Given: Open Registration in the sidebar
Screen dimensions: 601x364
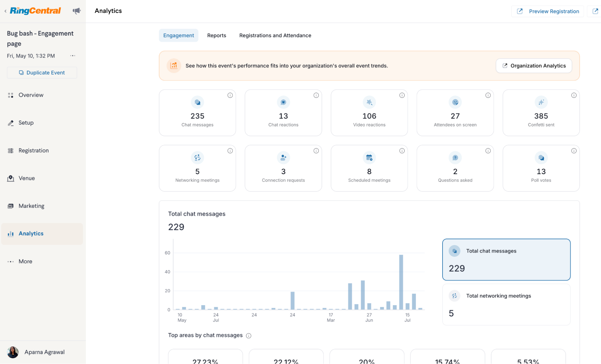Looking at the screenshot, I should [x=42, y=151].
